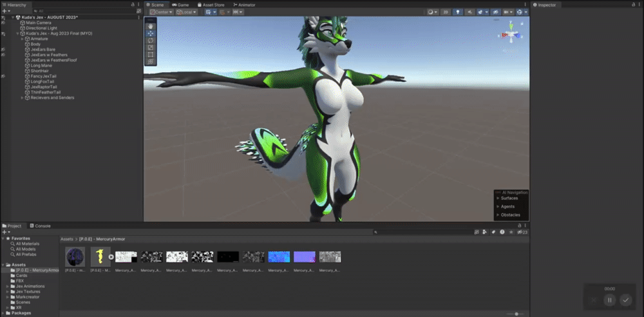Toggle scene lighting with lightbulb icon
644x317 pixels.
click(458, 12)
